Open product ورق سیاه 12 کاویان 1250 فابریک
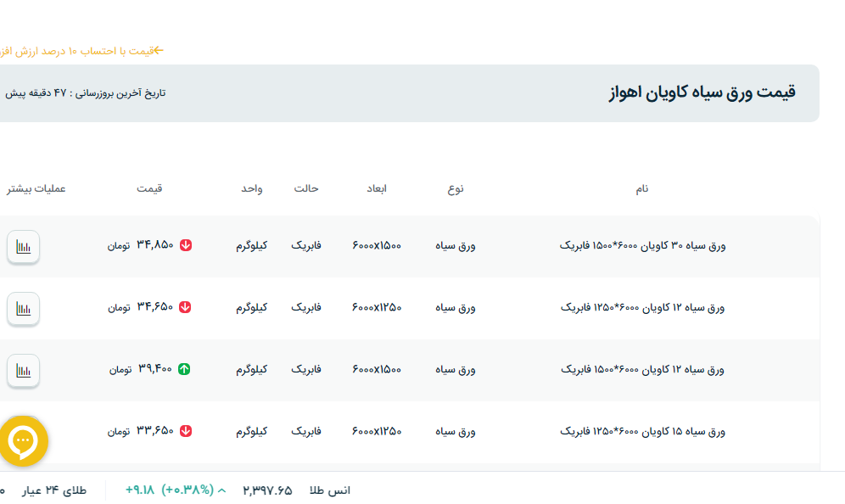This screenshot has height=504, width=845. click(x=642, y=307)
